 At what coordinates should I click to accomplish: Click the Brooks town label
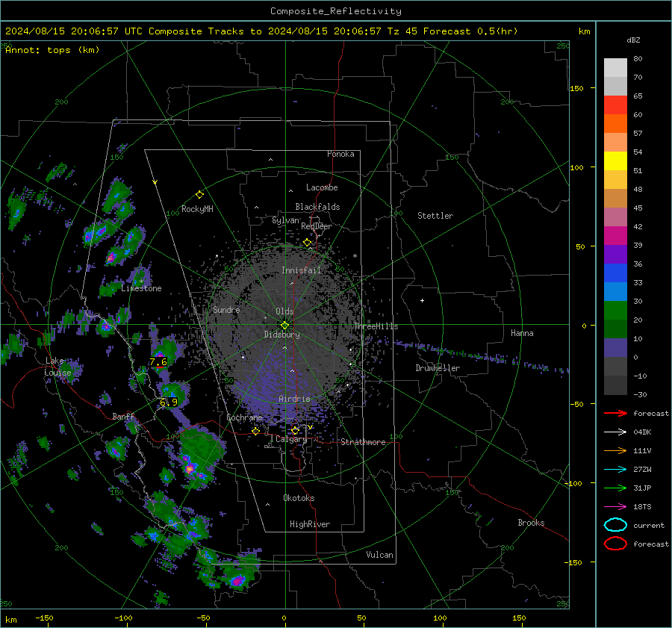[531, 523]
